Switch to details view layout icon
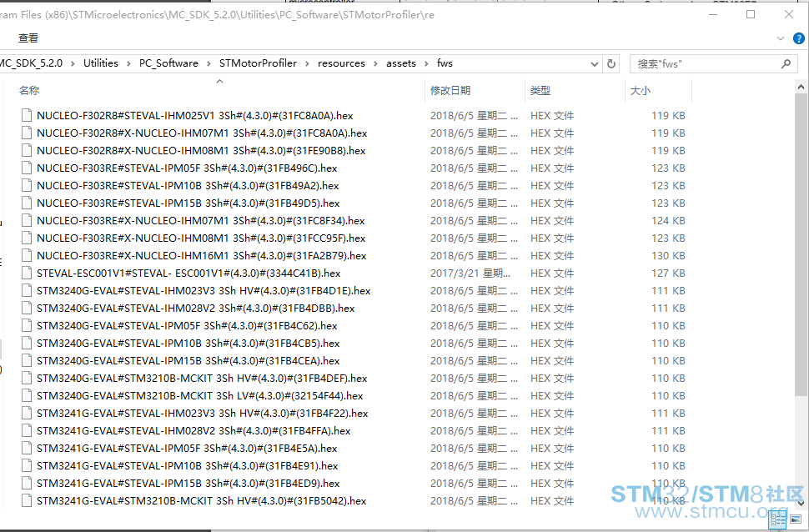Screen dimensions: 809x532 [777, 519]
